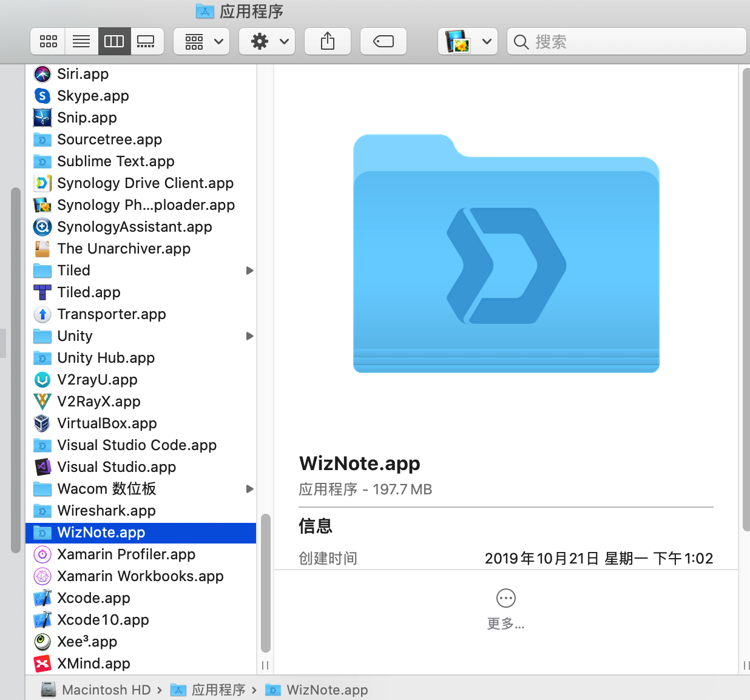
Task: Open the item grouping dropdown
Action: pyautogui.click(x=201, y=41)
